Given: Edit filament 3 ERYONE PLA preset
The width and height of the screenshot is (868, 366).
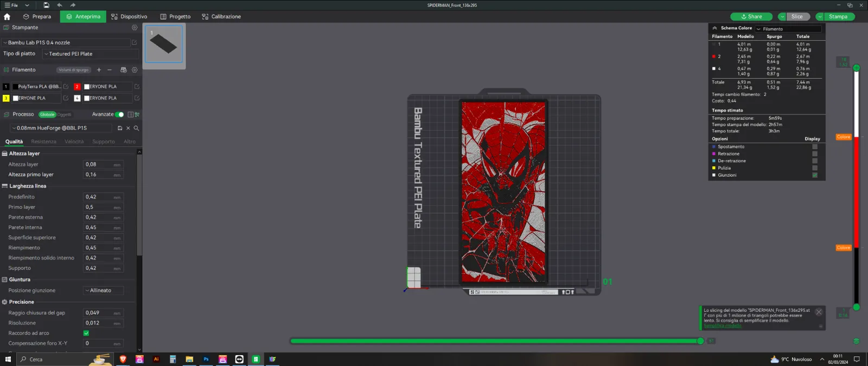Looking at the screenshot, I should pyautogui.click(x=66, y=98).
